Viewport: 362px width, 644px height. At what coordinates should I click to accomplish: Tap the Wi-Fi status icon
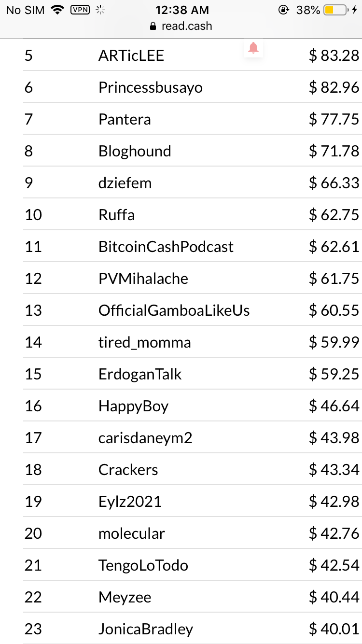pos(58,10)
